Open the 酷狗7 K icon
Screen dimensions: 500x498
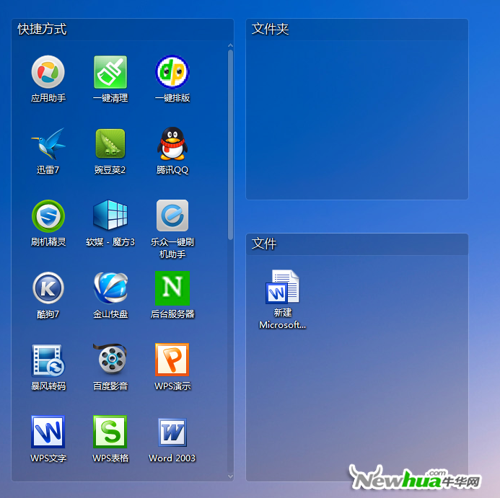click(x=48, y=288)
